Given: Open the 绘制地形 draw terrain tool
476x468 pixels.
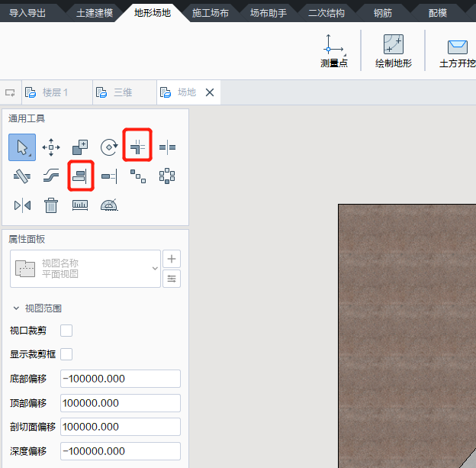Looking at the screenshot, I should (394, 51).
